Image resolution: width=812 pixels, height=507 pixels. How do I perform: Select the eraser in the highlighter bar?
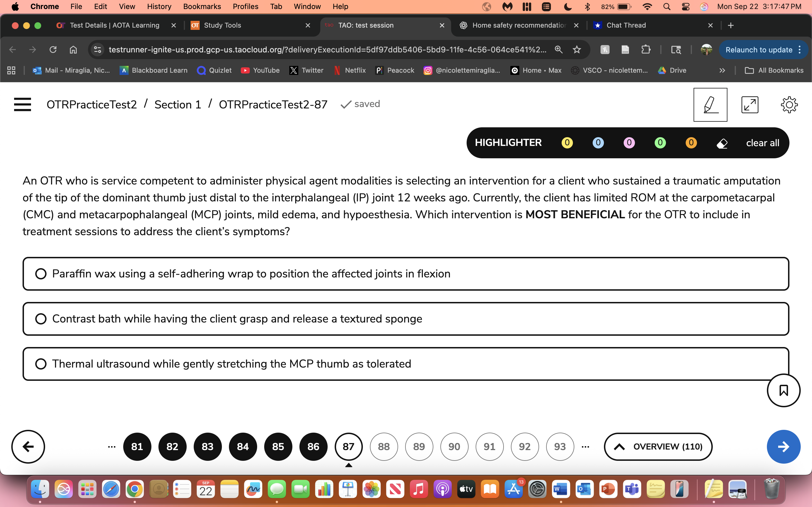722,143
